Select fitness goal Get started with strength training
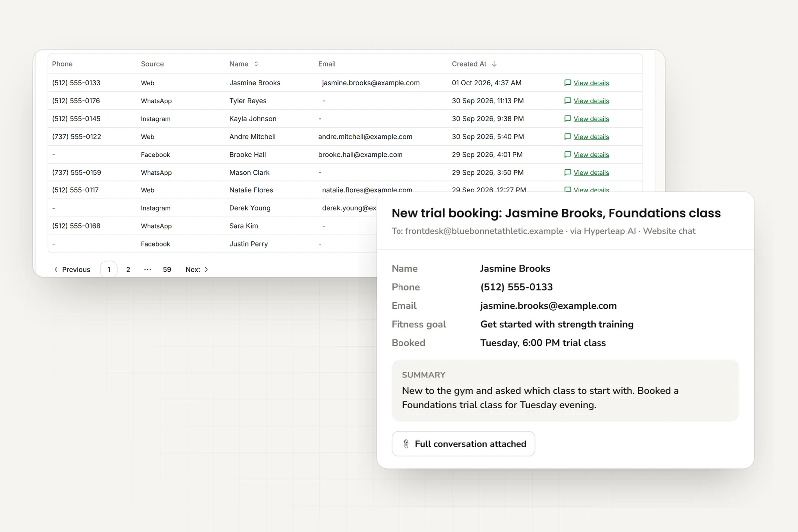 click(557, 324)
